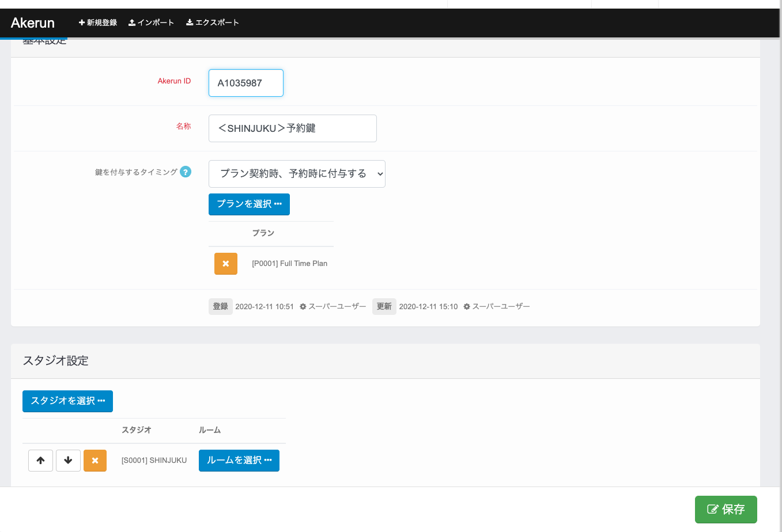This screenshot has height=532, width=782.
Task: Delete the SHINJUKU studio row
Action: [x=95, y=461]
